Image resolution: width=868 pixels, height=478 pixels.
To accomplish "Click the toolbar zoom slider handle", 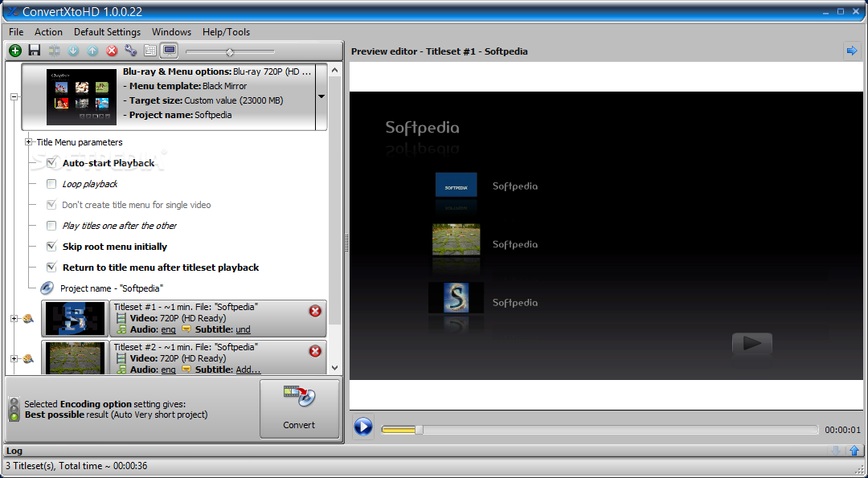I will (x=230, y=52).
